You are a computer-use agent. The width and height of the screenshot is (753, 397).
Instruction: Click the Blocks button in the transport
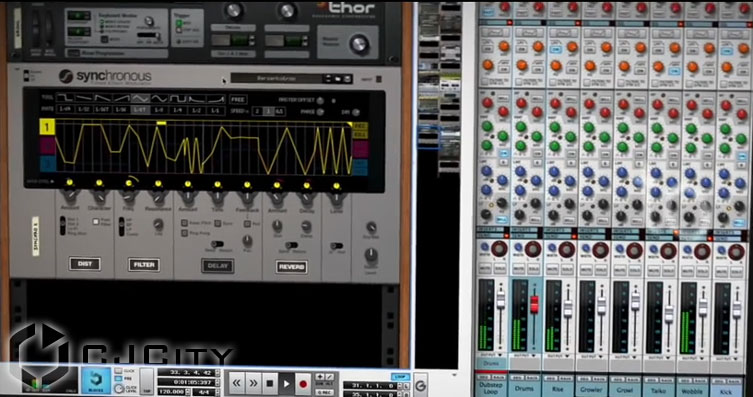[96, 381]
